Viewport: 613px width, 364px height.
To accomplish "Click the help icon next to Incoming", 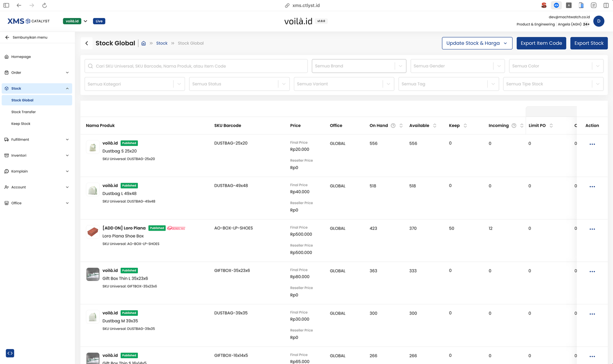I will coord(514,126).
